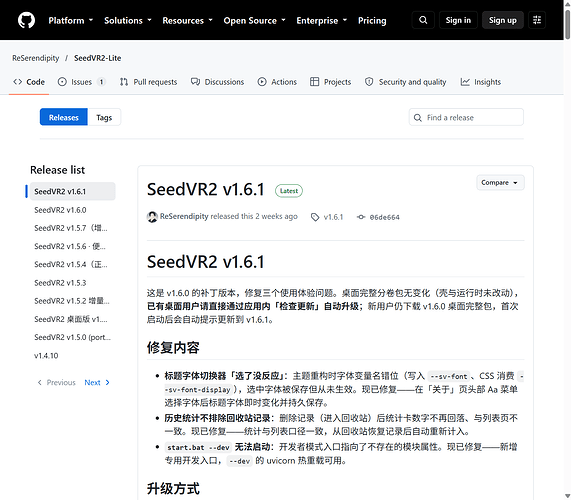
Task: Click the 修复内容 heading
Action: coord(173,347)
